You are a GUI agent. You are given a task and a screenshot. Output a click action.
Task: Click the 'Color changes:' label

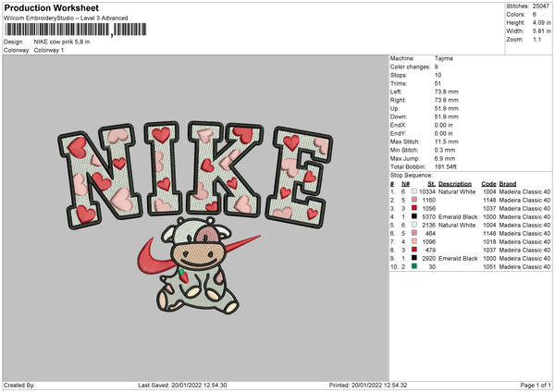[410, 67]
